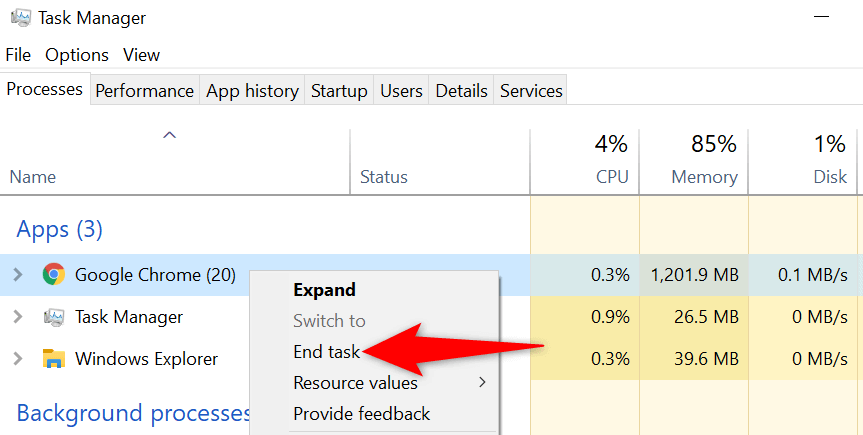The width and height of the screenshot is (863, 435).
Task: Open the File menu
Action: tap(18, 55)
